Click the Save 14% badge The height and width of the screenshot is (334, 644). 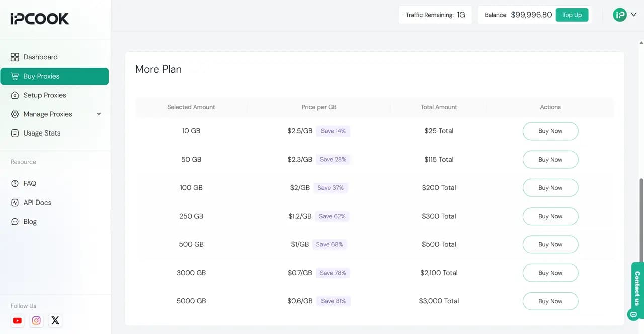click(x=333, y=131)
